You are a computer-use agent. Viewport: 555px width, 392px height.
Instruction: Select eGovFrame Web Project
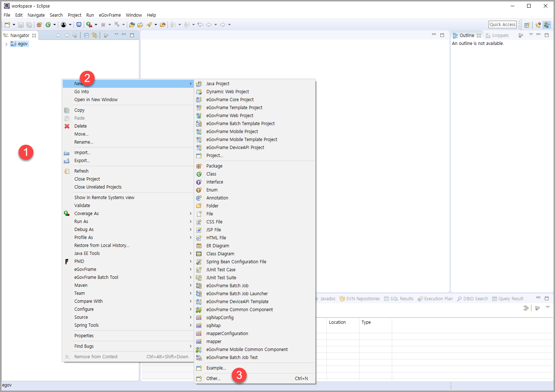point(255,116)
